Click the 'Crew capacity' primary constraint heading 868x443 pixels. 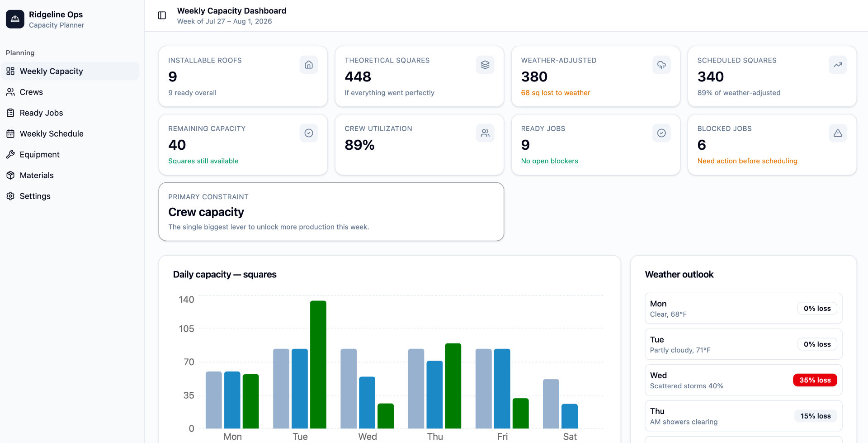(x=206, y=212)
